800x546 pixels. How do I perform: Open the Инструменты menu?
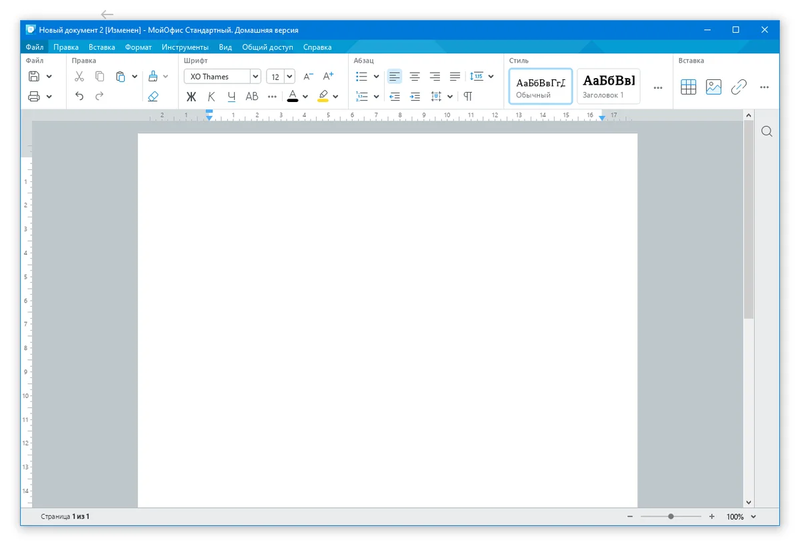(185, 47)
